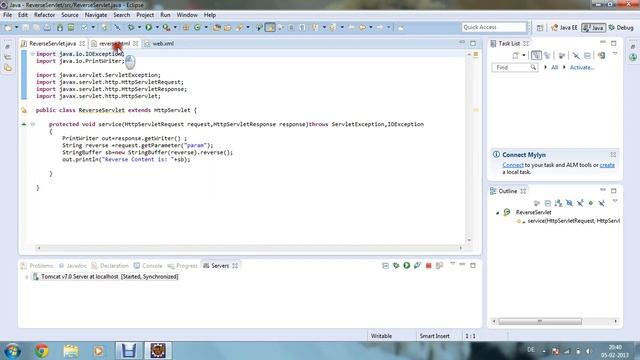Open the Navigate menu
This screenshot has height=360, width=640.
[96, 15]
